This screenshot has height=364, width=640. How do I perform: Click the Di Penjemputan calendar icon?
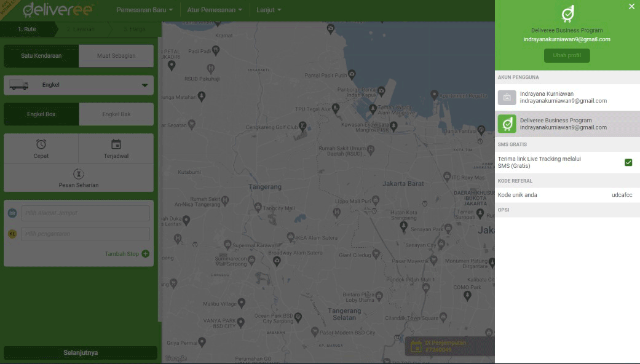416,346
